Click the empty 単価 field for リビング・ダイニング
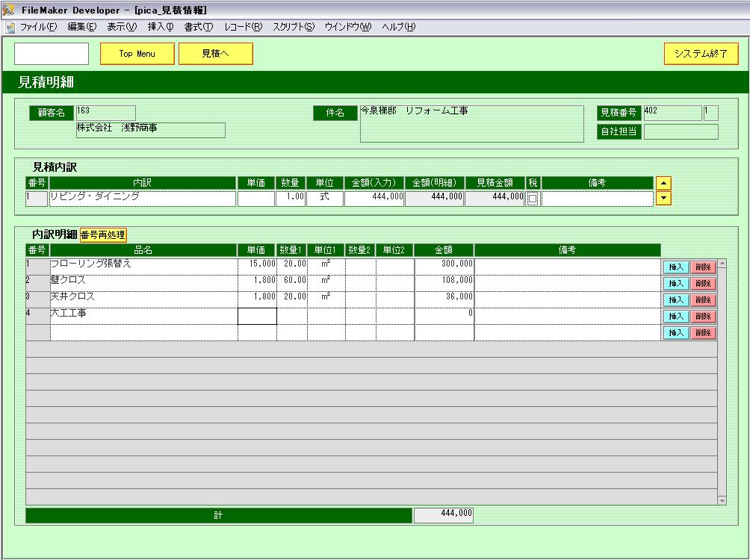Viewport: 750px width, 560px height. pos(256,199)
